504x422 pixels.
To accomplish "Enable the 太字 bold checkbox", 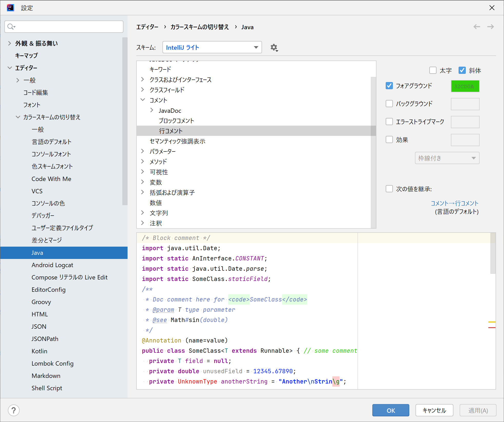I will coord(433,70).
